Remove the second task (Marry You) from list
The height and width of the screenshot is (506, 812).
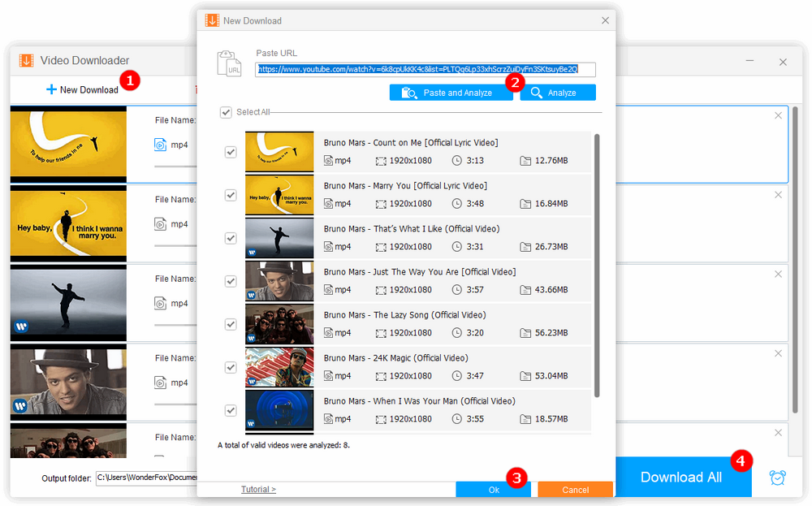click(x=778, y=195)
